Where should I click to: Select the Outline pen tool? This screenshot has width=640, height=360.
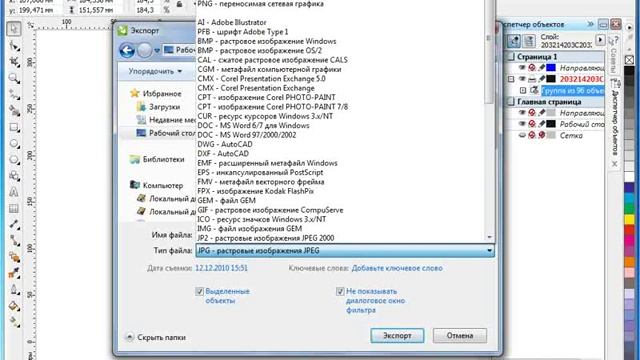click(x=14, y=289)
